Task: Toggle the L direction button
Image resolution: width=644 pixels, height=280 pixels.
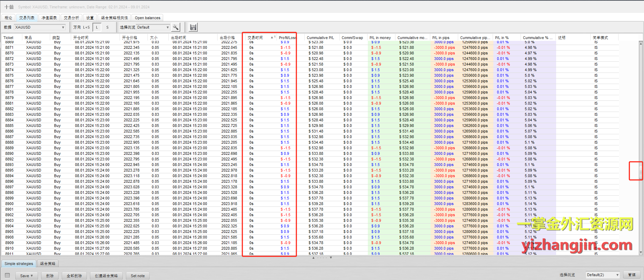Action: click(97, 27)
